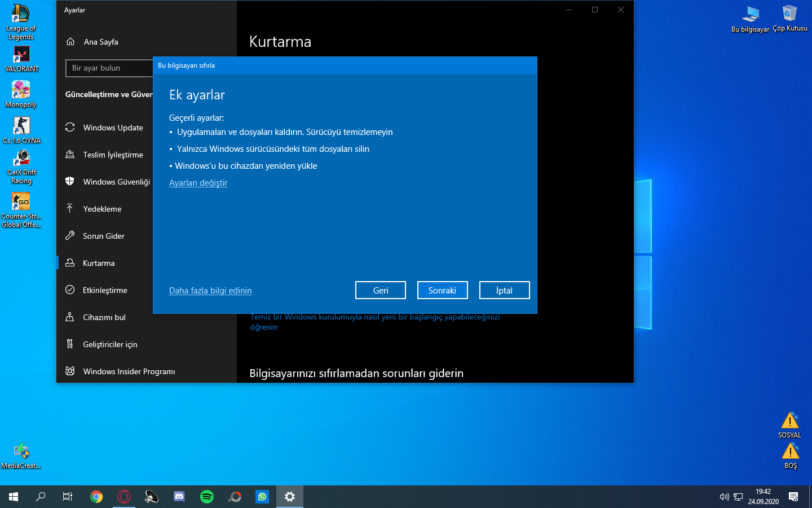Click the Geliştiriciler için tools icon
The width and height of the screenshot is (812, 508).
click(70, 344)
